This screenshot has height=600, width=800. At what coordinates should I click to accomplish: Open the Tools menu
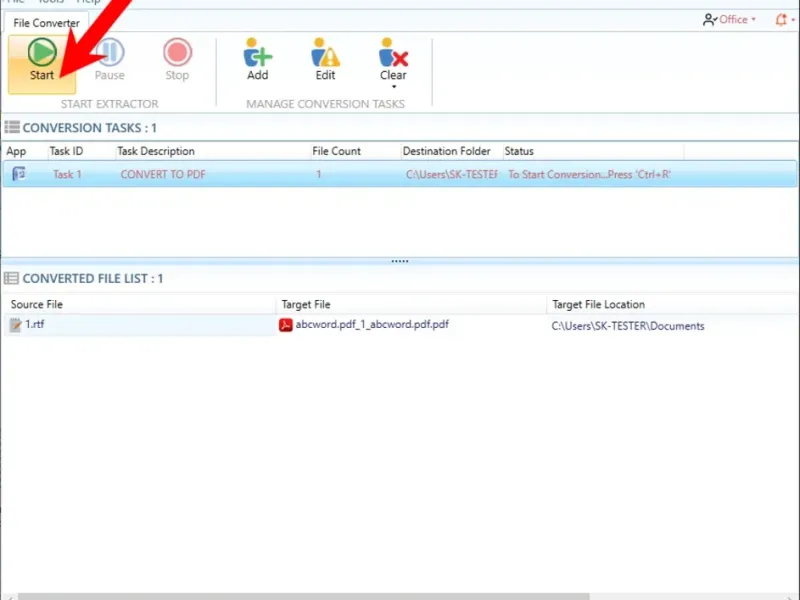tap(50, 2)
